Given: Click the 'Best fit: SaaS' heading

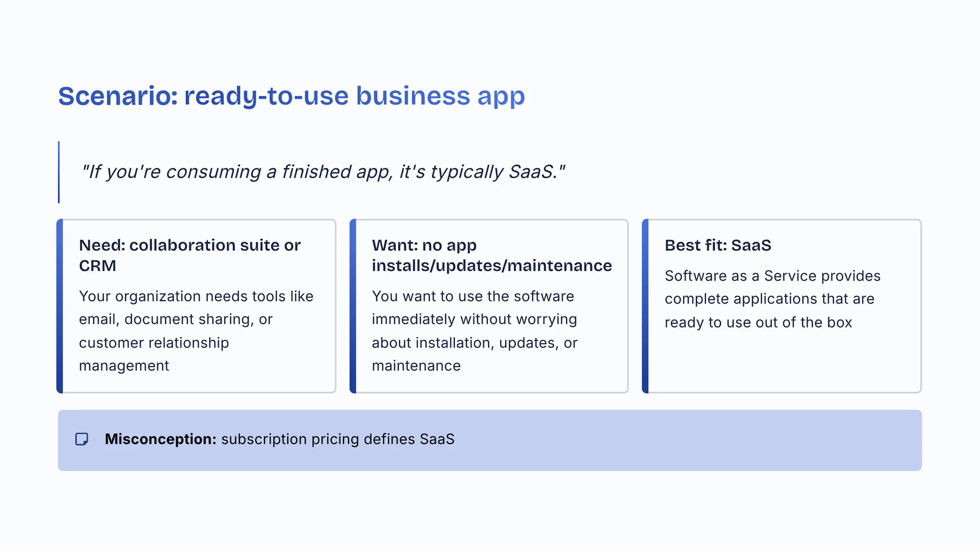Looking at the screenshot, I should click(x=718, y=245).
